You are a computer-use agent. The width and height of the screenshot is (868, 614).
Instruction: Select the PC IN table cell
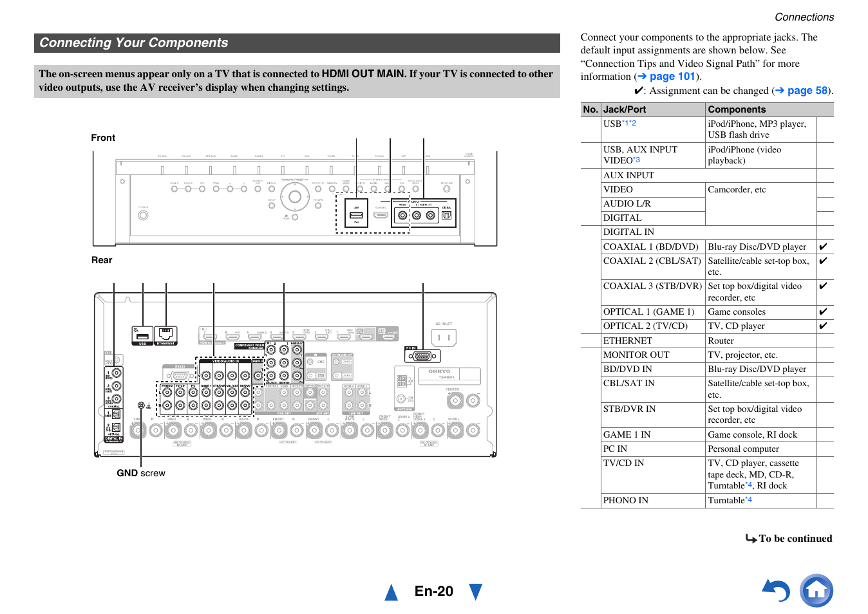pos(653,449)
